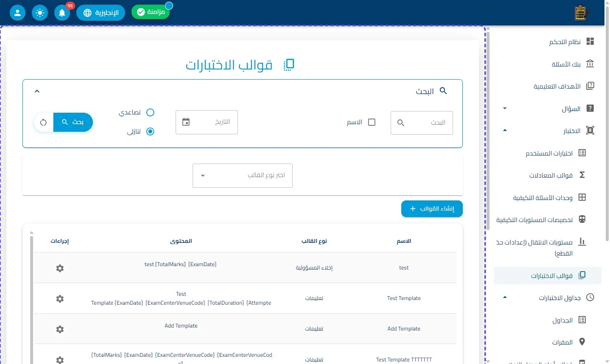Click Test Template TTTTTTT name cell

[x=404, y=359]
